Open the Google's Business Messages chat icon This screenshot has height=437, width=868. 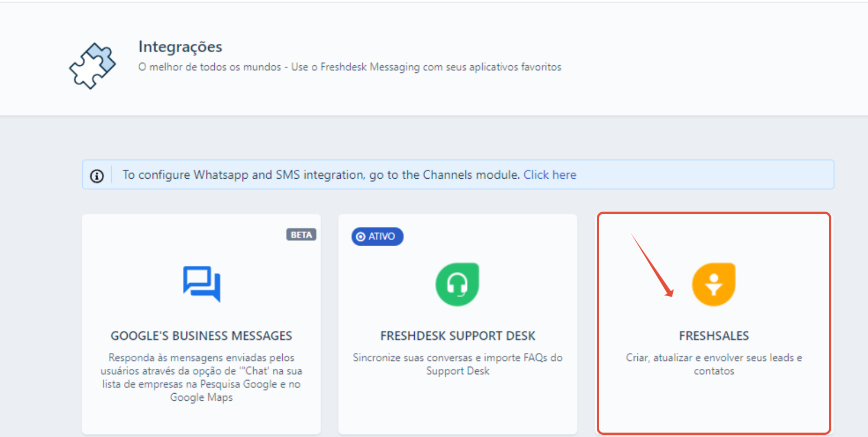tap(202, 284)
